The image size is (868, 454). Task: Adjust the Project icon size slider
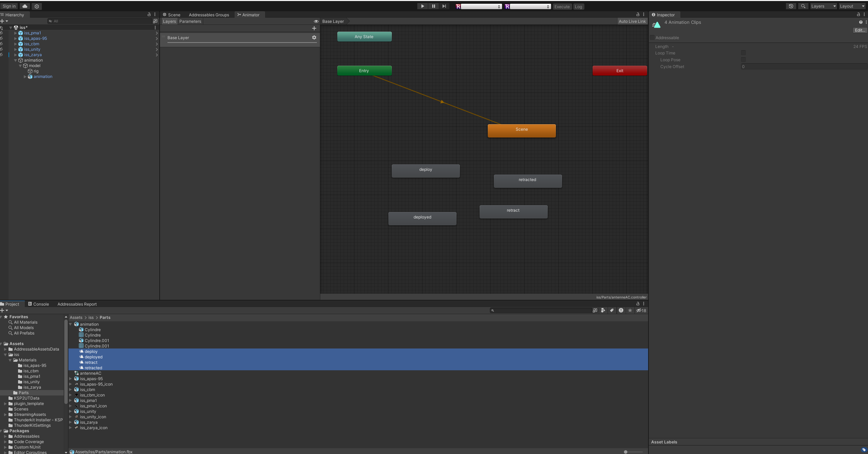(626, 452)
